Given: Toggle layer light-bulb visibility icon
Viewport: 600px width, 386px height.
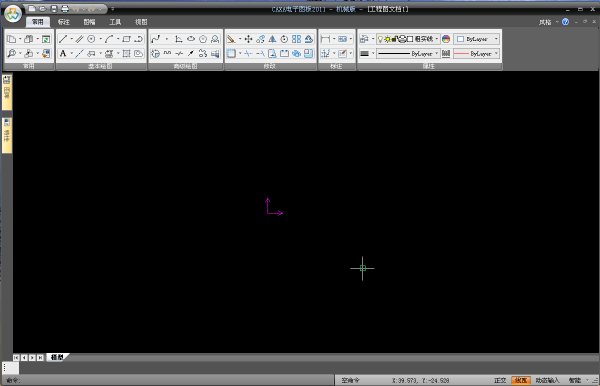Looking at the screenshot, I should point(380,39).
